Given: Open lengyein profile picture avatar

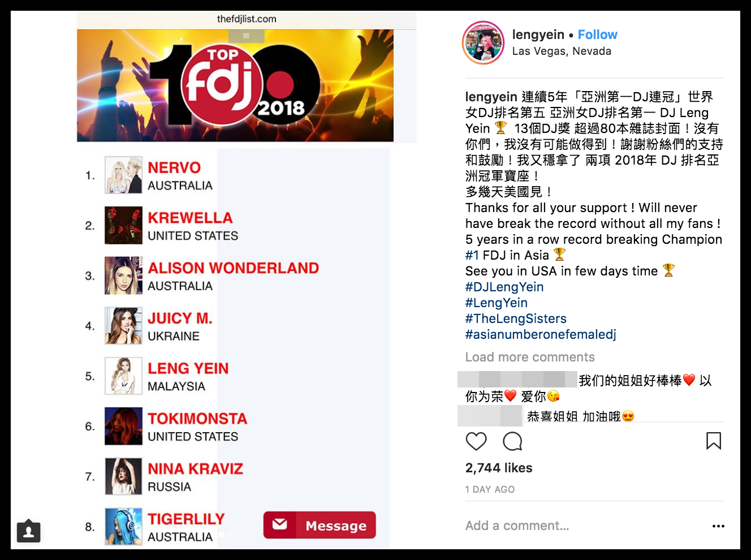Looking at the screenshot, I should pyautogui.click(x=484, y=43).
